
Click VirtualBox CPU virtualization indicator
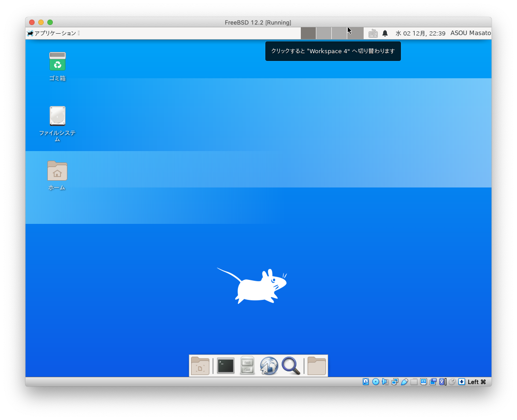point(443,382)
